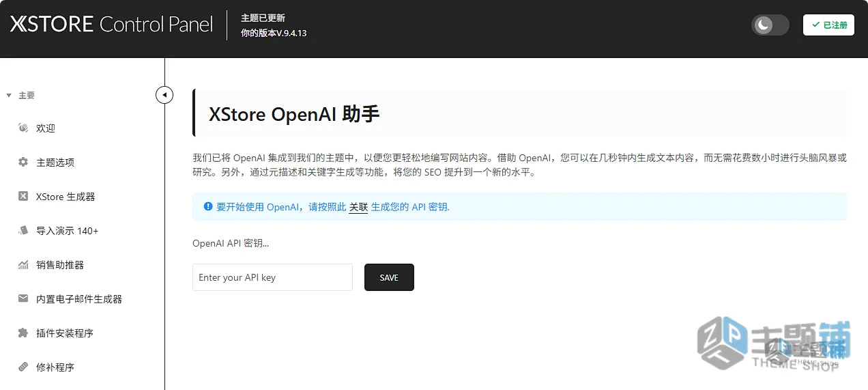Toggle the dark mode moon switch
Image resolution: width=868 pixels, height=390 pixels.
pyautogui.click(x=770, y=25)
